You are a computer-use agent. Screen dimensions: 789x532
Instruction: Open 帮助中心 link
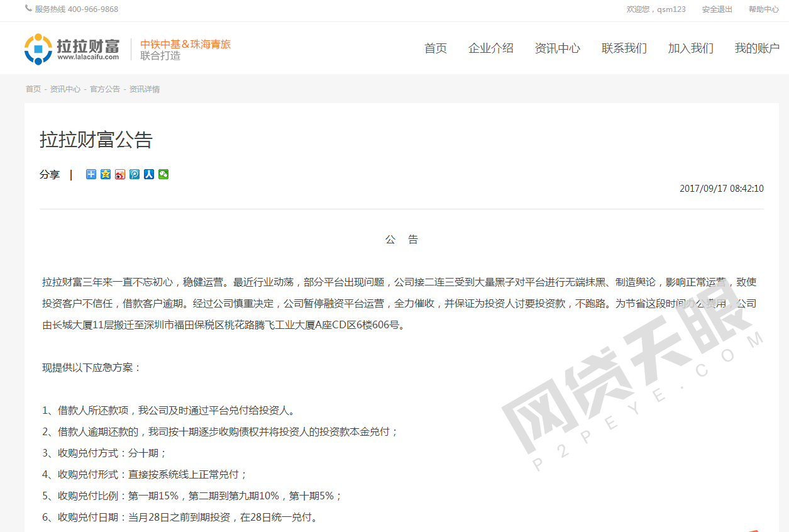pos(764,9)
